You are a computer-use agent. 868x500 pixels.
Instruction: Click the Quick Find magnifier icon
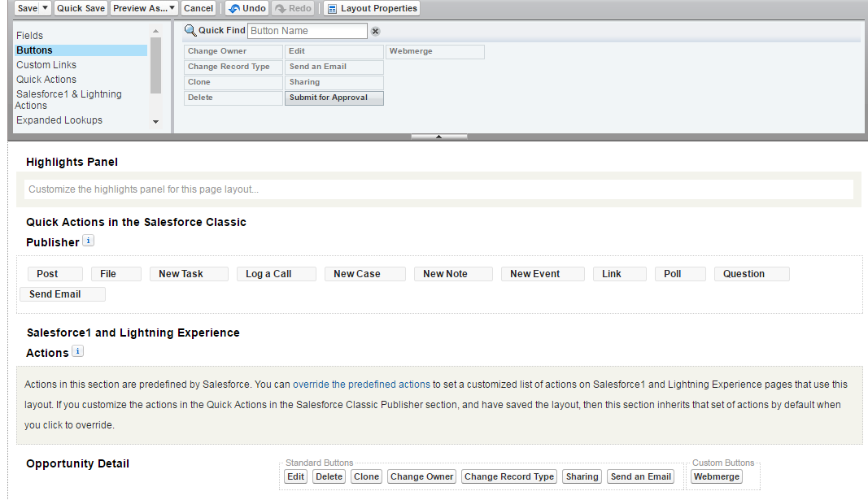coord(190,31)
